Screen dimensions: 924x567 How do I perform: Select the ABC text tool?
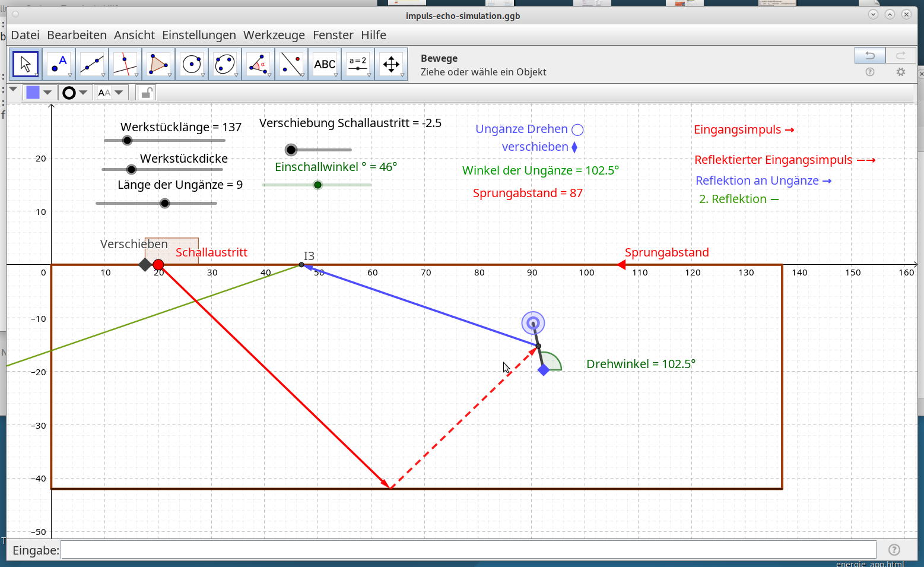pos(325,64)
